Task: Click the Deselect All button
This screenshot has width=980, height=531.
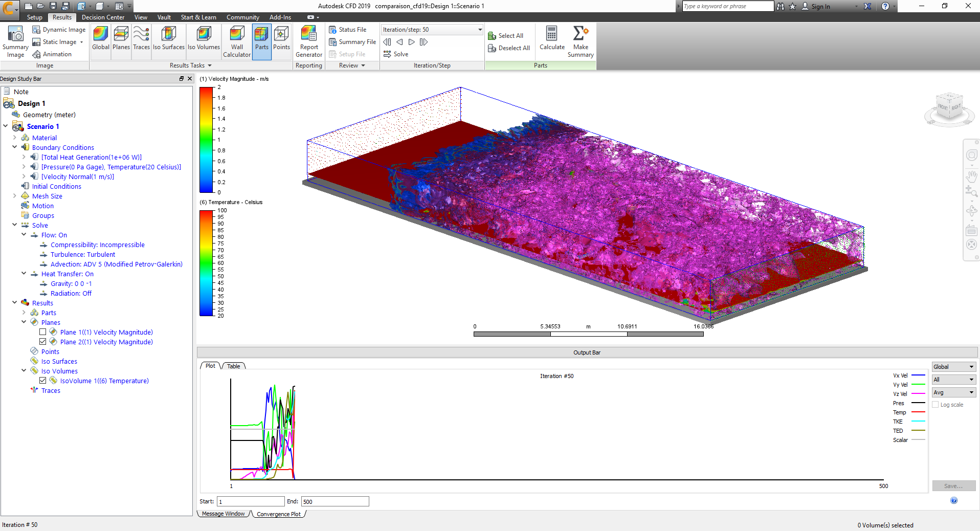Action: 508,48
